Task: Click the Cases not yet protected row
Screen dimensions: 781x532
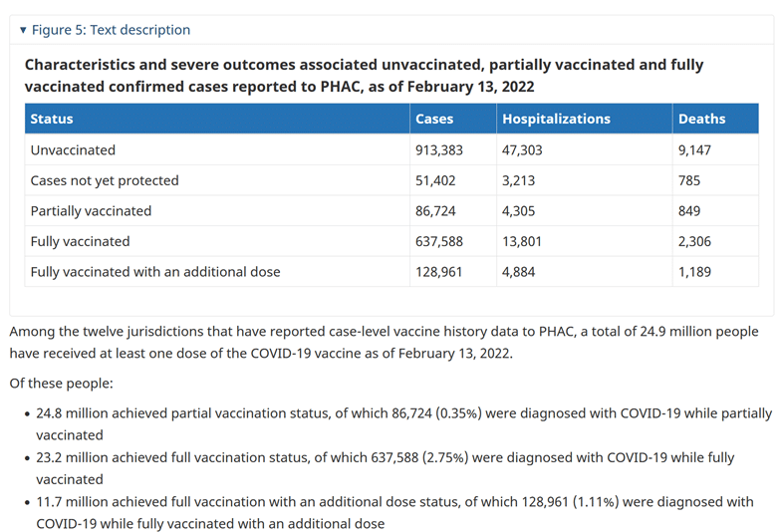Action: click(x=391, y=180)
